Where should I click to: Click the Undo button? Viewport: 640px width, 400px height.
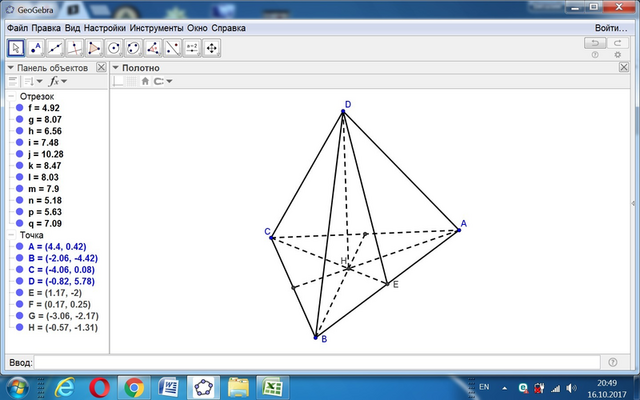tap(595, 43)
